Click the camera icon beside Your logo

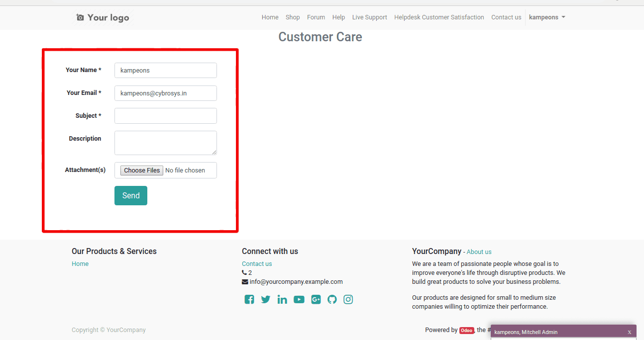tap(80, 17)
